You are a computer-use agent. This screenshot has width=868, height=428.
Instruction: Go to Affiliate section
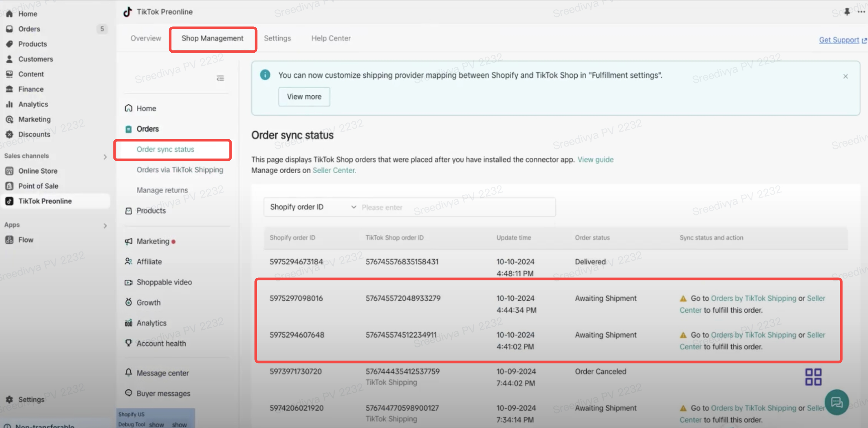point(149,261)
